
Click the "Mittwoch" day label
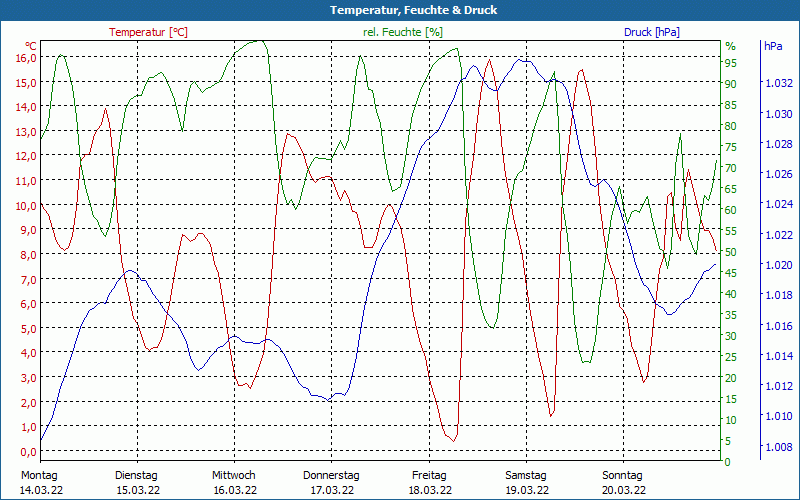click(x=234, y=476)
